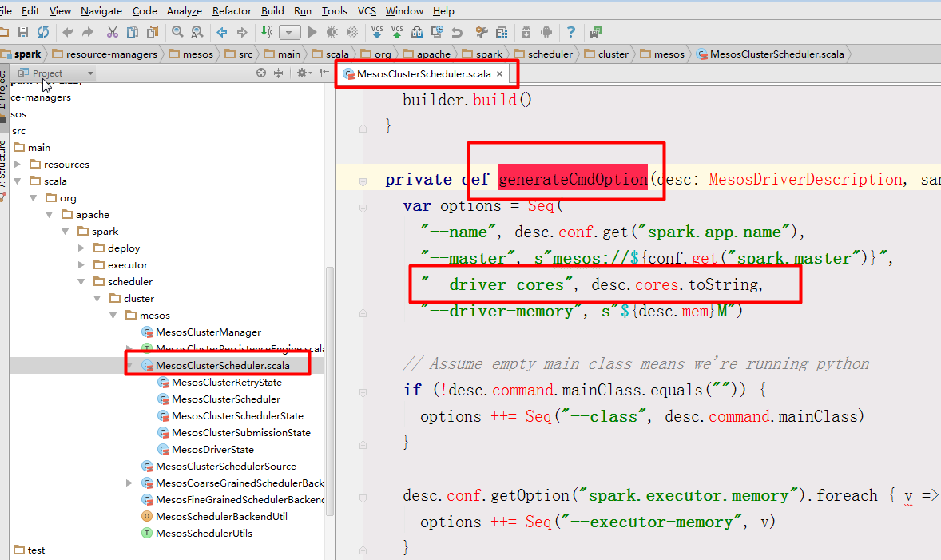Click the VCS Commit Changes icon
Screen dimensions: 941x560
(x=397, y=32)
